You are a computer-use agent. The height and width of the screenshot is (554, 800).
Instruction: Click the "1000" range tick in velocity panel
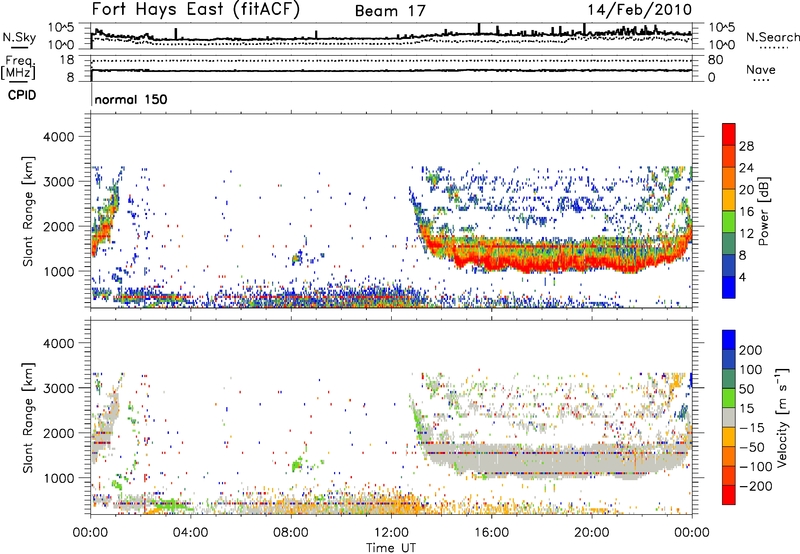[58, 478]
